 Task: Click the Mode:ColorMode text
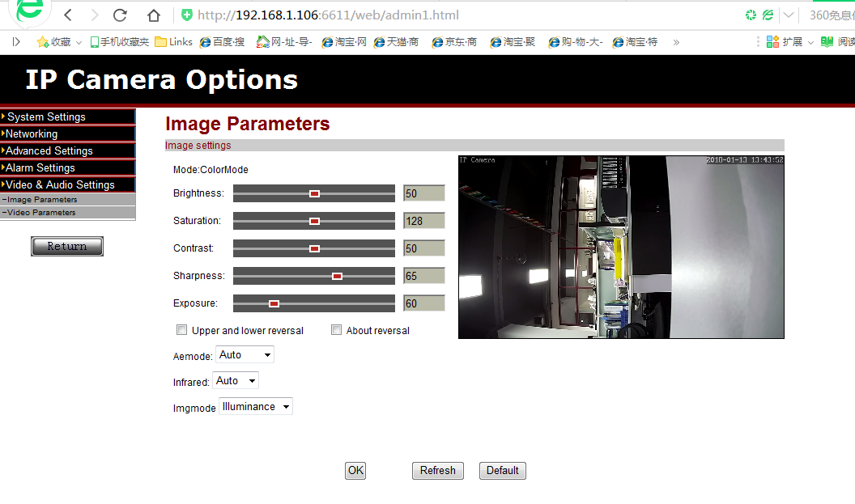pyautogui.click(x=211, y=170)
